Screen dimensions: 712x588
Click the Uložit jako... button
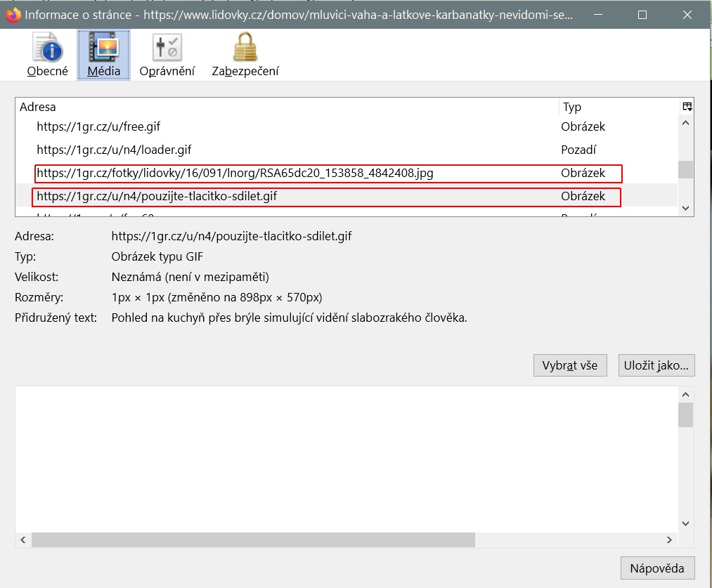click(x=656, y=365)
